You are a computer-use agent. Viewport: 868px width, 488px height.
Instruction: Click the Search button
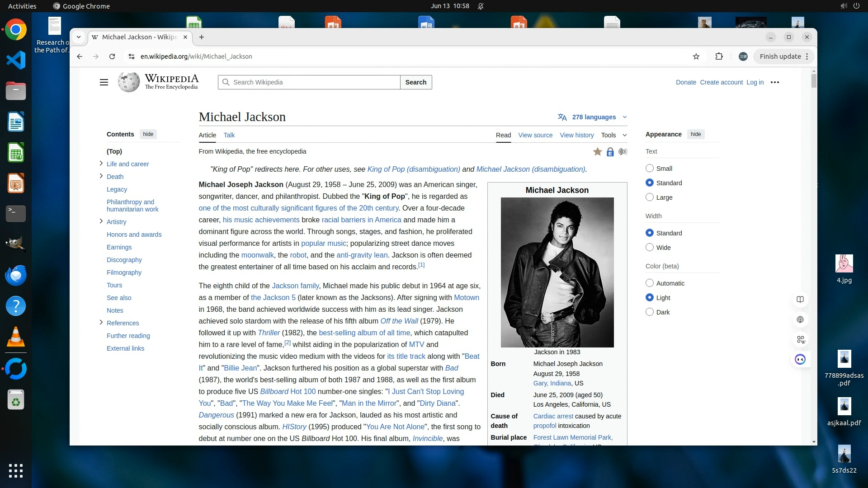(x=415, y=82)
